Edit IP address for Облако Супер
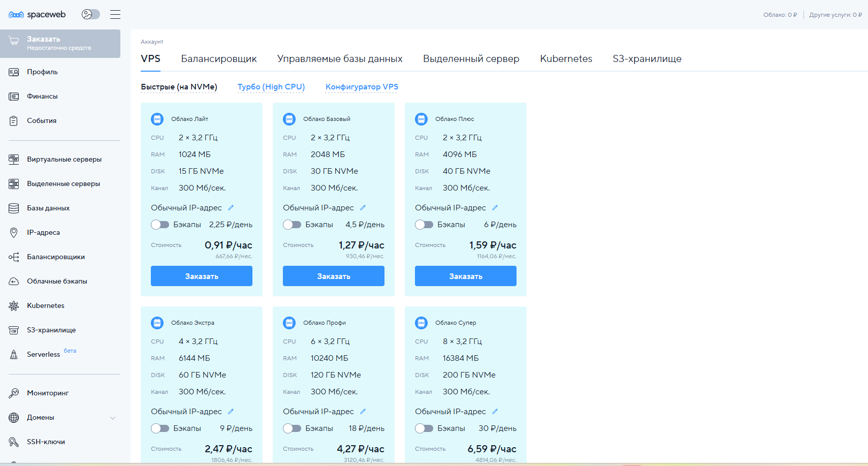 point(495,411)
